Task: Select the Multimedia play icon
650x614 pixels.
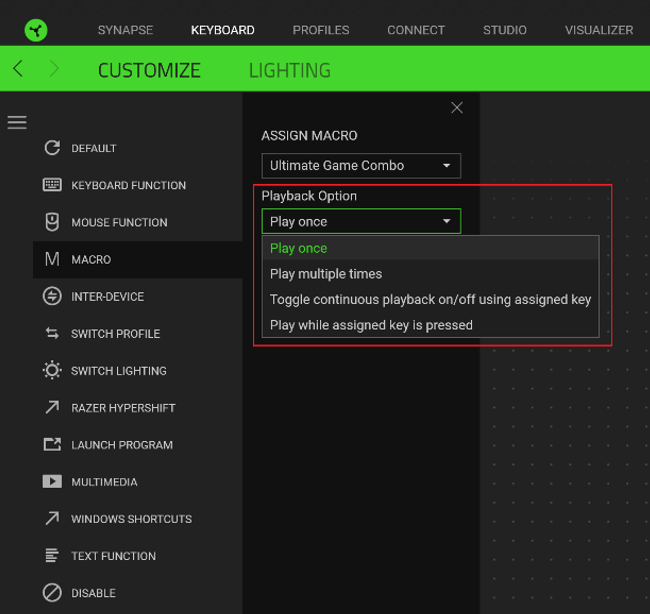Action: tap(52, 481)
